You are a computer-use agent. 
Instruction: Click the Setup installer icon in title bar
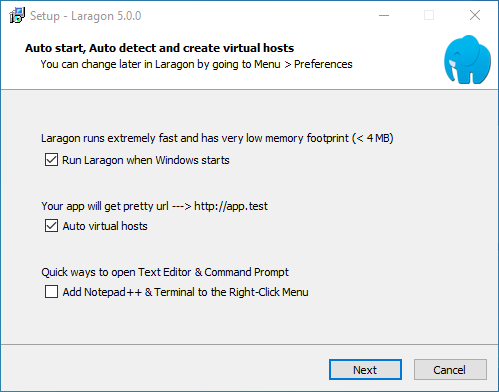click(x=17, y=15)
